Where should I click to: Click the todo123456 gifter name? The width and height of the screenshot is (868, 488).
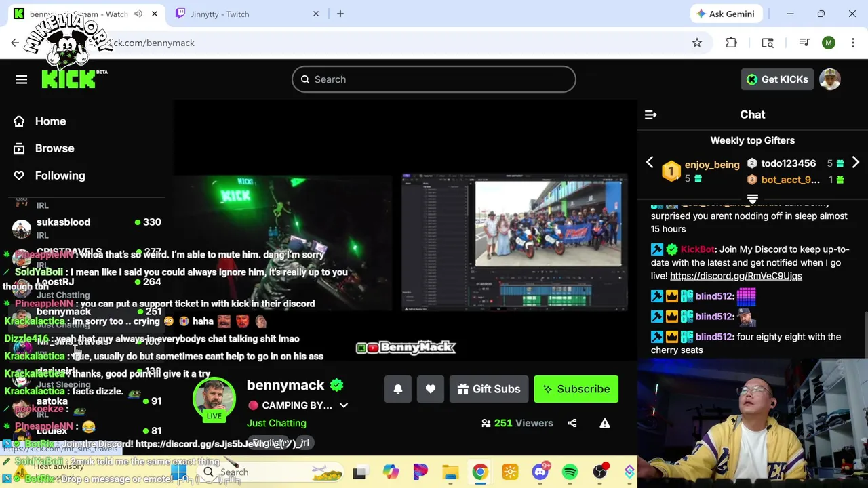click(x=788, y=163)
